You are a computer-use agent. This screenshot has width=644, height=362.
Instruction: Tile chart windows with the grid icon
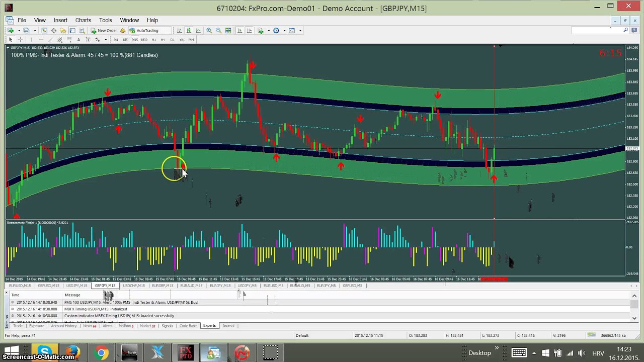228,31
